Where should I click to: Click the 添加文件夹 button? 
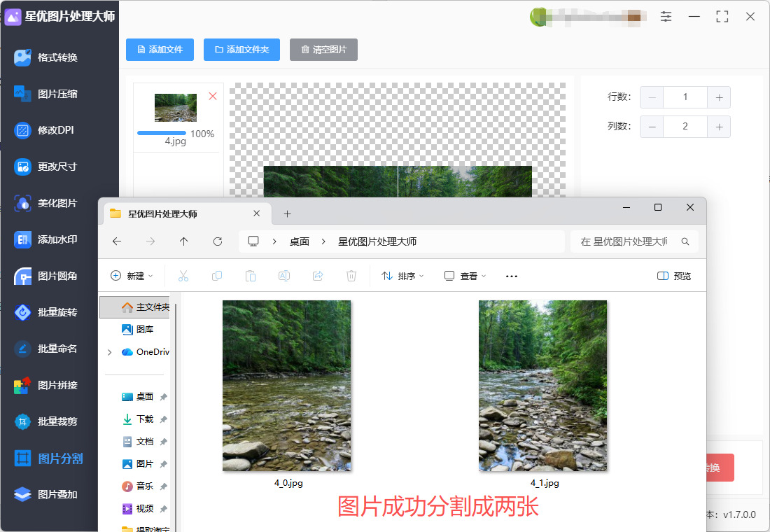click(x=241, y=50)
